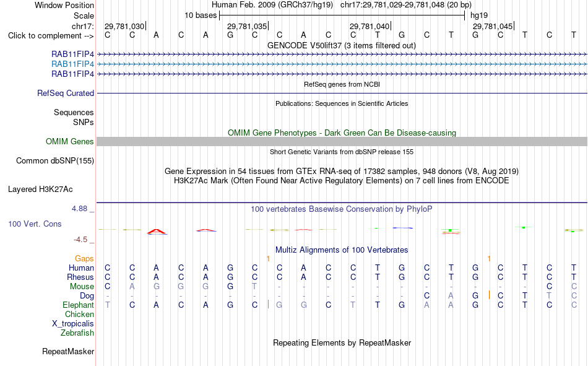Click 'GENCODE V50lift37 (3 items filtered out)' title
The height and width of the screenshot is (366, 588).
(342, 45)
